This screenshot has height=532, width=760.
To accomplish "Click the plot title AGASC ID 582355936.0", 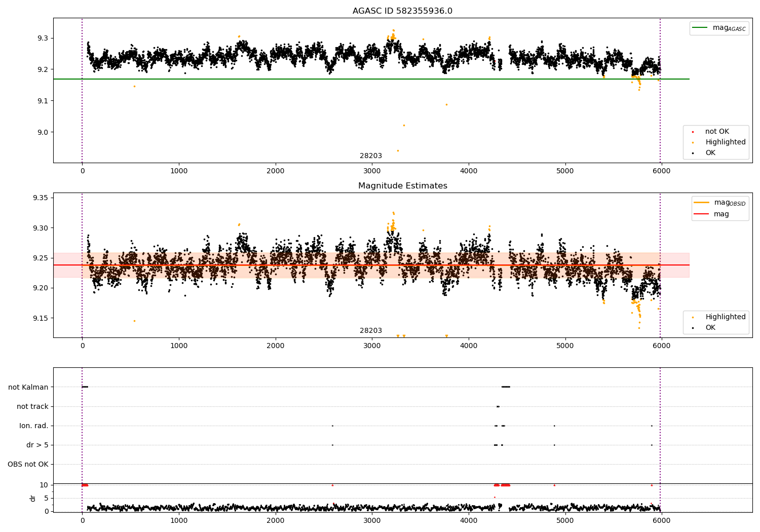I will point(402,11).
